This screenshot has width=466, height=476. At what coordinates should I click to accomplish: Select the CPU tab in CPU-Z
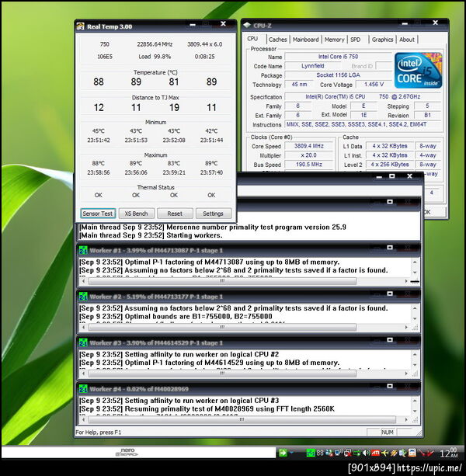(x=252, y=39)
